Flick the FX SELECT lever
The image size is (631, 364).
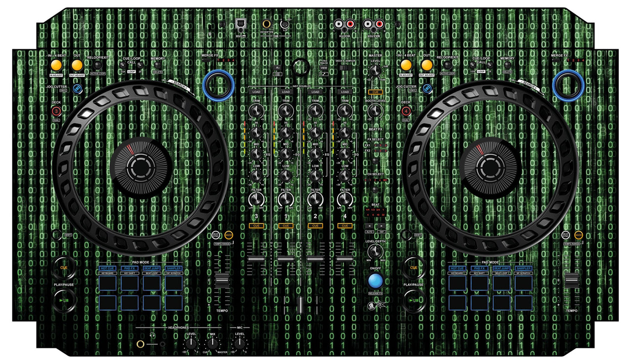coord(375,161)
